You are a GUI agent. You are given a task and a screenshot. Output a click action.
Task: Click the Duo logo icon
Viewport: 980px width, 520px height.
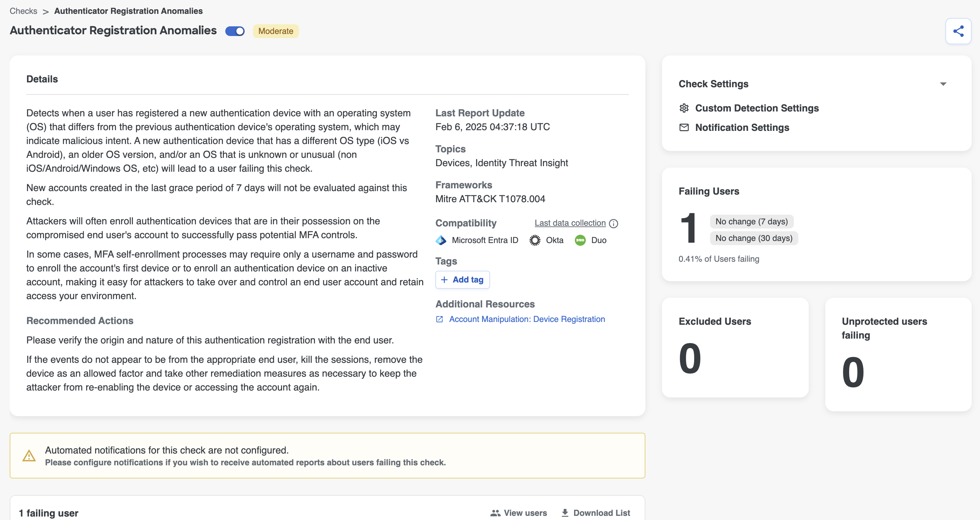[580, 240]
